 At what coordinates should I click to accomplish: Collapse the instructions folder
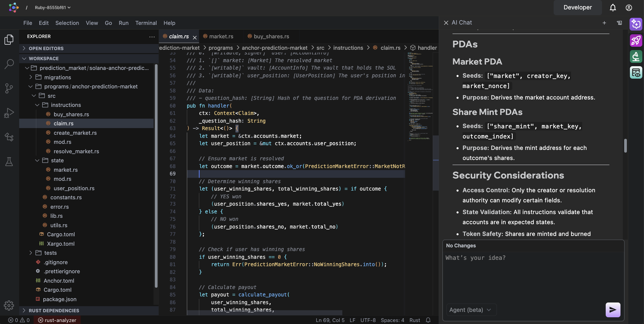click(x=66, y=105)
